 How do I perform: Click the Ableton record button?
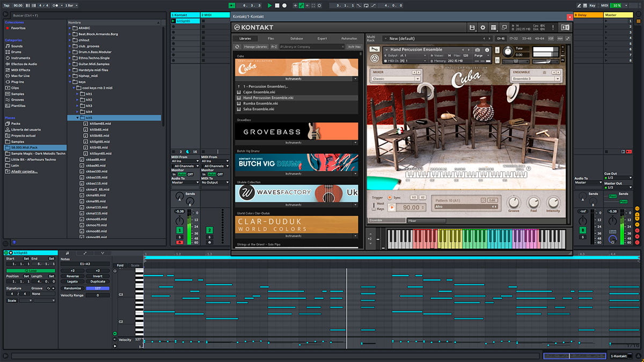(284, 5)
